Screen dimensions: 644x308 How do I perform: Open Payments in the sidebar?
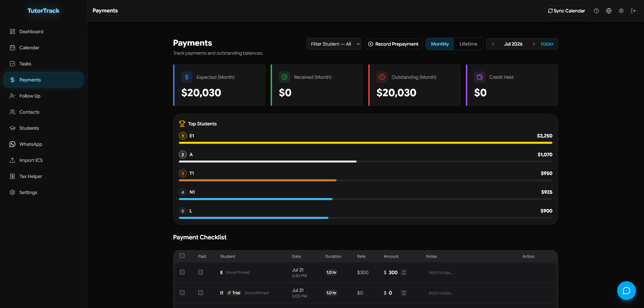click(44, 80)
